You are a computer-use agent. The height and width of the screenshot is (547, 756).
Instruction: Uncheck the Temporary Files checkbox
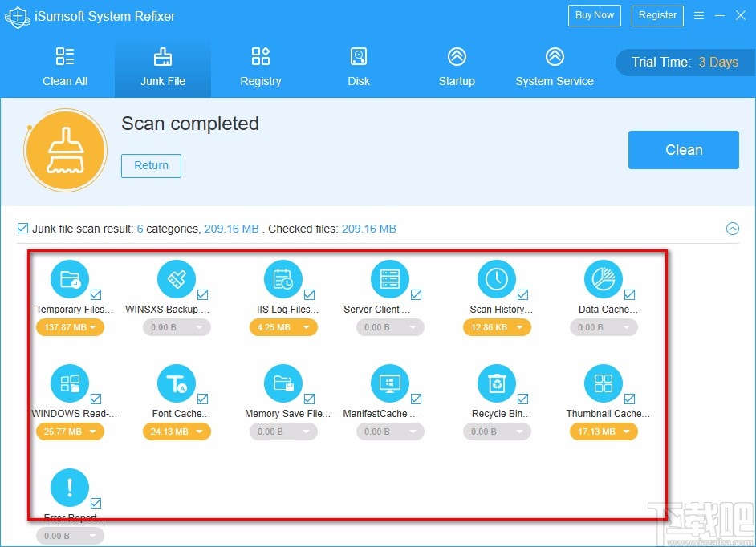click(x=96, y=294)
